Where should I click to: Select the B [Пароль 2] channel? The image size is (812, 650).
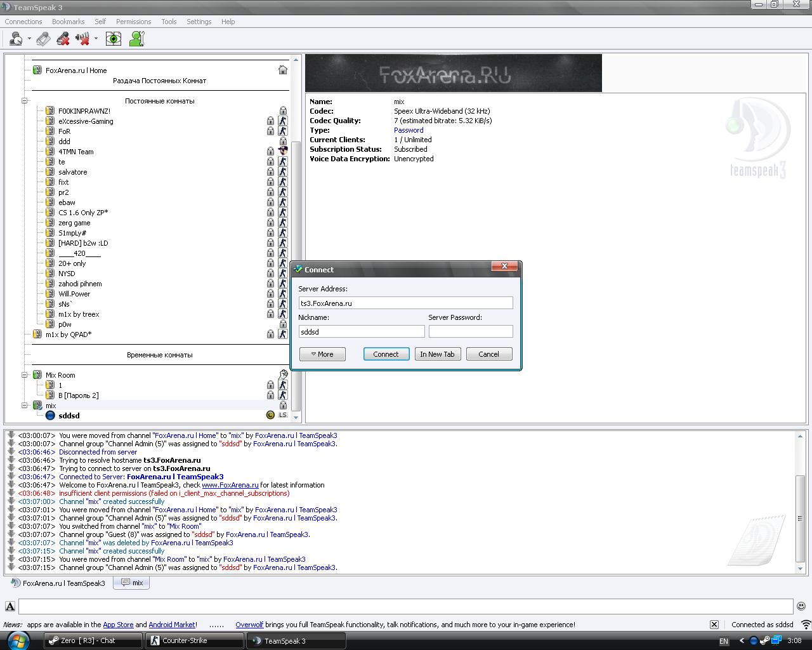click(79, 395)
